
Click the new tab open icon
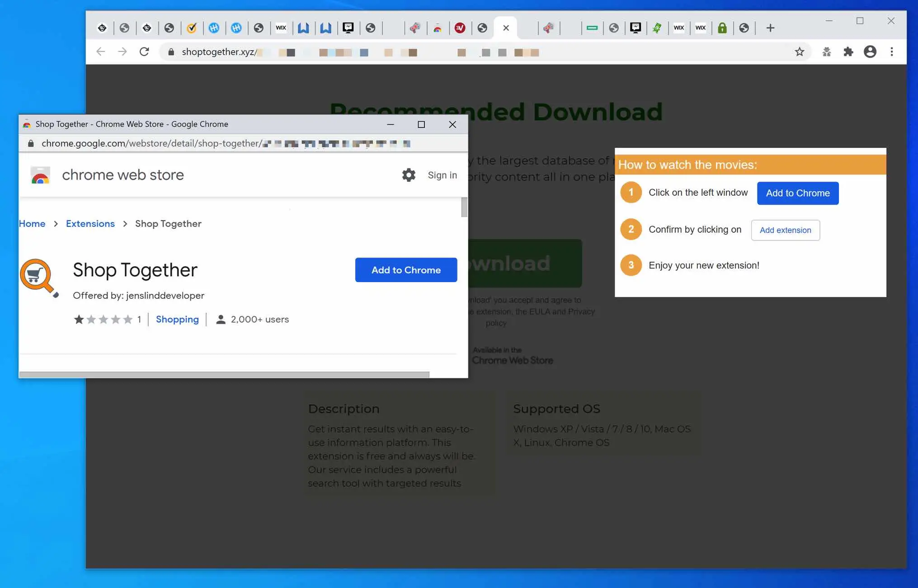tap(771, 28)
